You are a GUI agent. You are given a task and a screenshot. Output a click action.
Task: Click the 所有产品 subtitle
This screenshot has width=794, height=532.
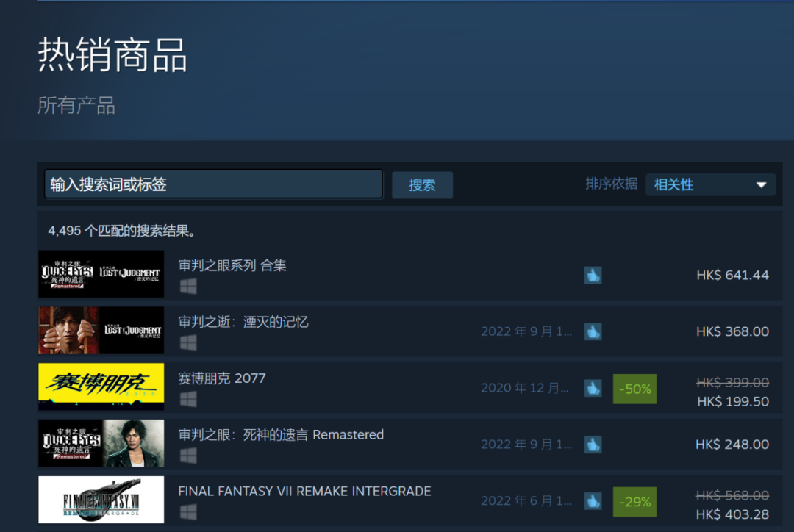[x=76, y=106]
